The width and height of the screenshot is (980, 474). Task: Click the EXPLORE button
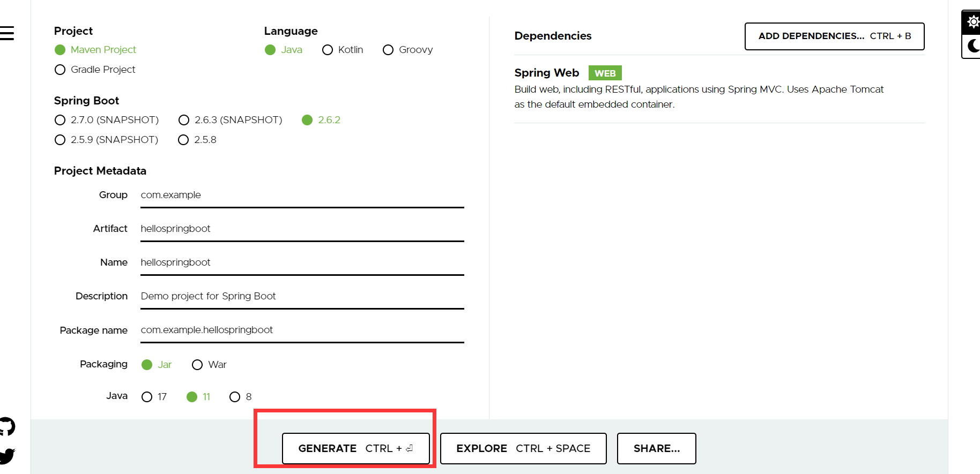click(x=523, y=448)
